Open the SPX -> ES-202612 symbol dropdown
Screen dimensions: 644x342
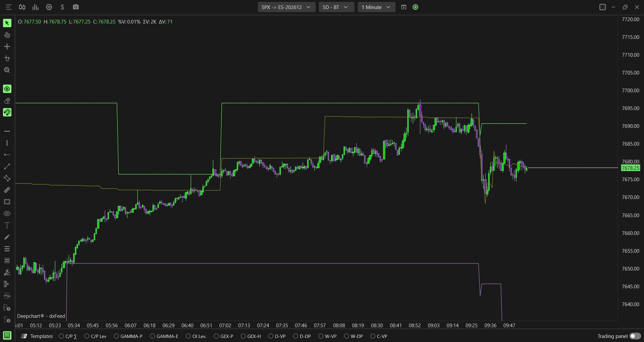286,7
